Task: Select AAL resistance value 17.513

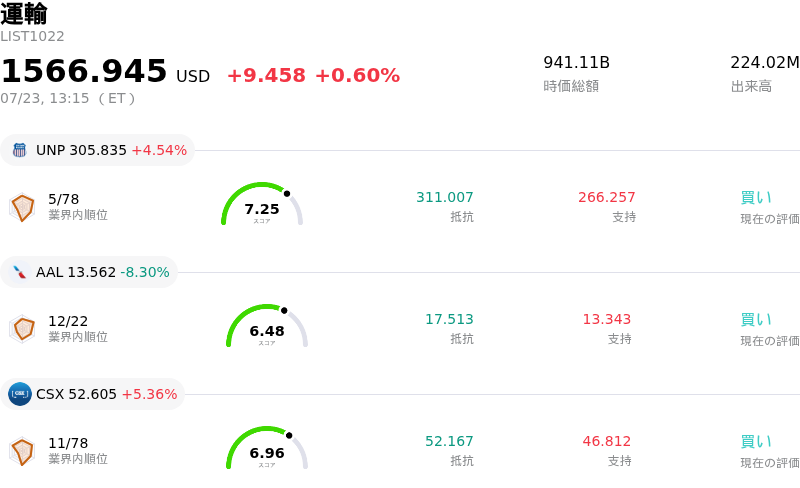Action: coord(449,319)
